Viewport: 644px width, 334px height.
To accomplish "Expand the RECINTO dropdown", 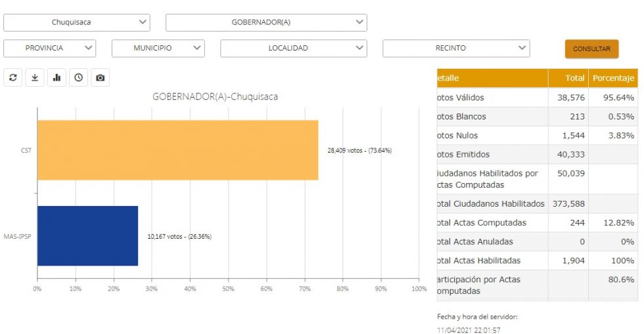I will [x=456, y=48].
